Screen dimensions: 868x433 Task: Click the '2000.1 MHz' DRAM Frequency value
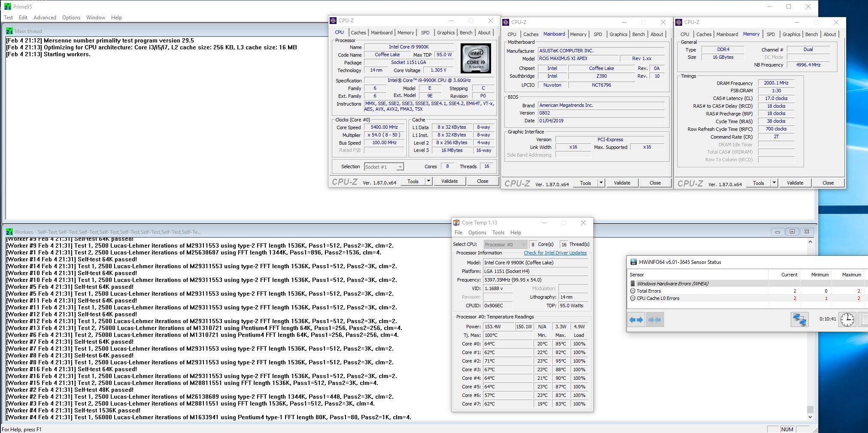pyautogui.click(x=776, y=83)
